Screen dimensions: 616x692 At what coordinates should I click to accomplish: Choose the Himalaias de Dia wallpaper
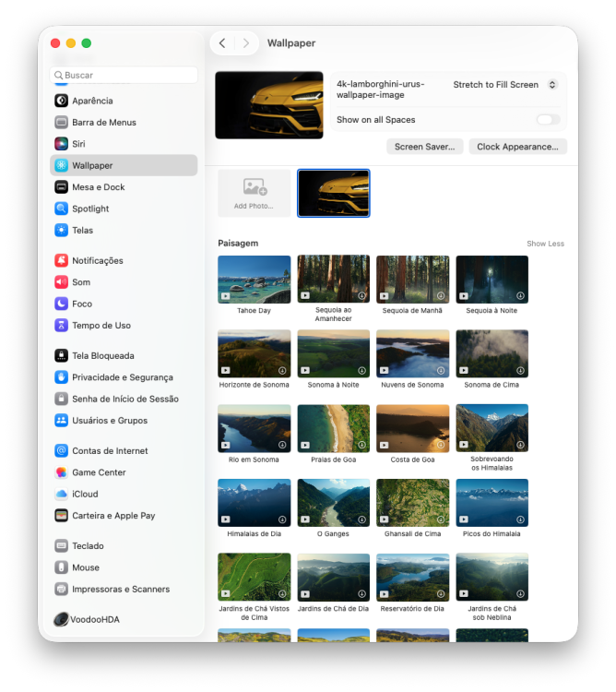click(x=254, y=503)
